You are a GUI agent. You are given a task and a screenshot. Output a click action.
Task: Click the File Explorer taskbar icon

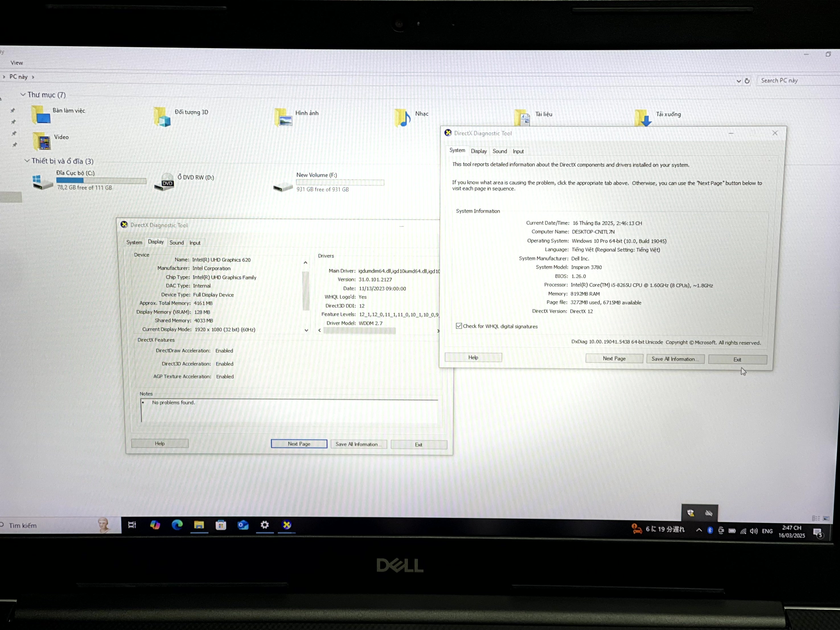tap(199, 525)
